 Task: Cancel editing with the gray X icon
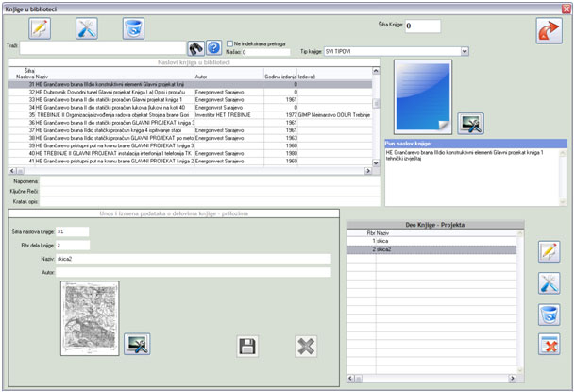(307, 347)
